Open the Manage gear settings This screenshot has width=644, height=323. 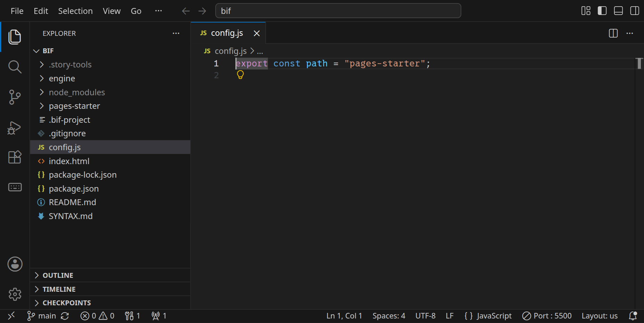click(15, 294)
